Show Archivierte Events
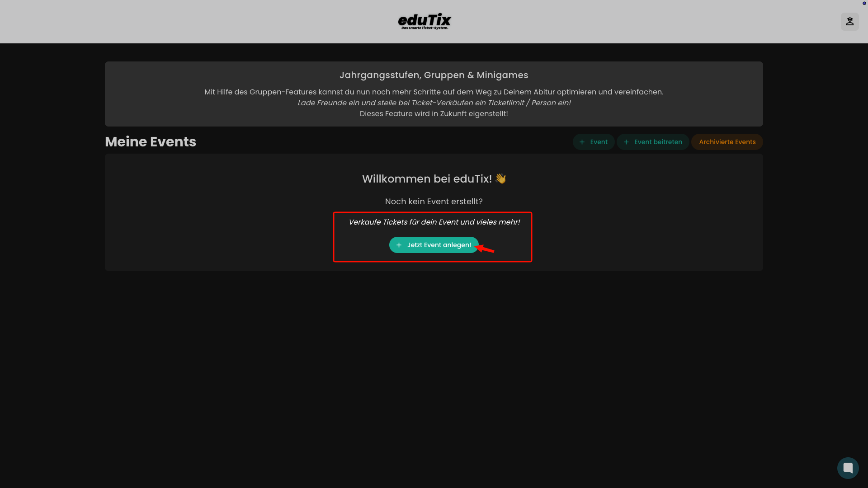This screenshot has height=488, width=868. tap(727, 142)
